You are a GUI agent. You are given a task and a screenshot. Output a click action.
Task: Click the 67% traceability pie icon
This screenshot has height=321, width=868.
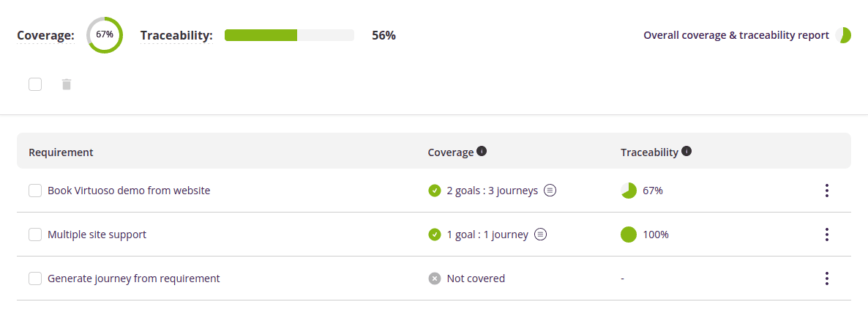(x=628, y=191)
